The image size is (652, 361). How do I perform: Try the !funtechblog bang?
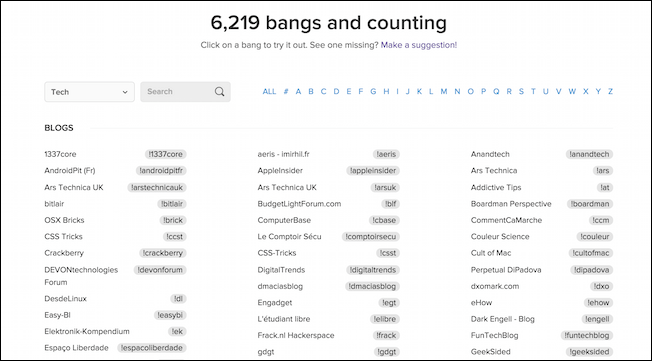(x=587, y=335)
